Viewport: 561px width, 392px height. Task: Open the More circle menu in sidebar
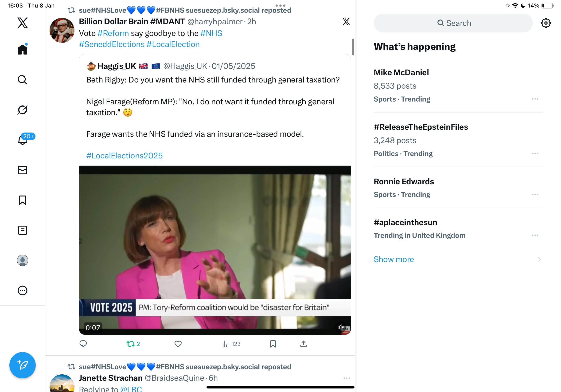point(23,290)
